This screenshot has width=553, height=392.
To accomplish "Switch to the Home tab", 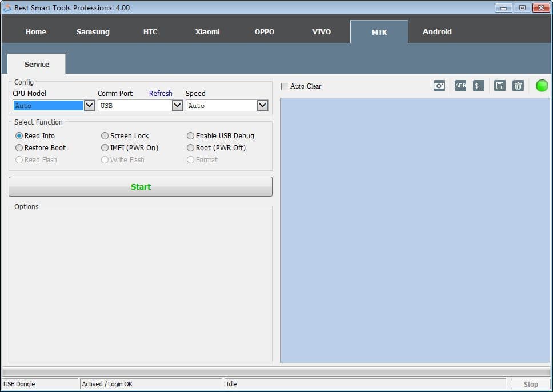I will tap(36, 32).
